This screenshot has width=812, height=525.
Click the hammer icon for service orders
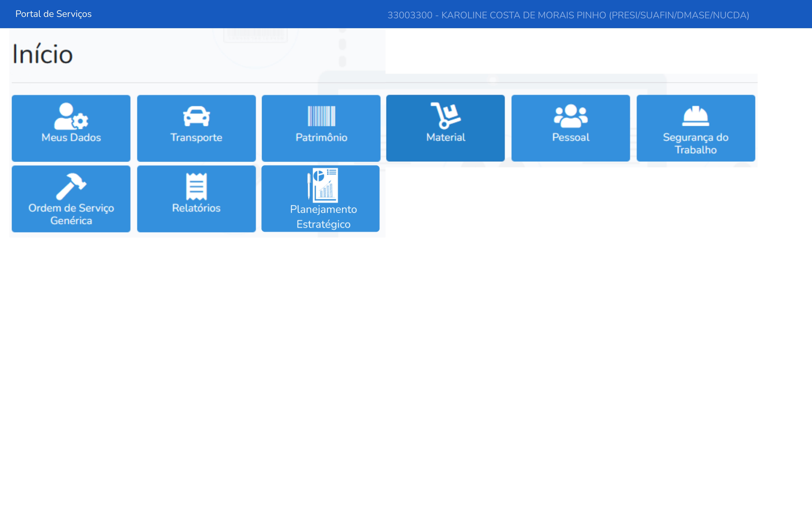point(71,186)
